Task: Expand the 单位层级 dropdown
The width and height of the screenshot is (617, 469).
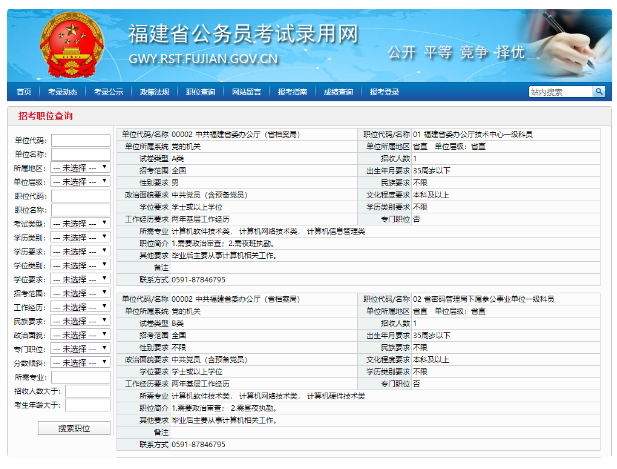Action: tap(80, 182)
